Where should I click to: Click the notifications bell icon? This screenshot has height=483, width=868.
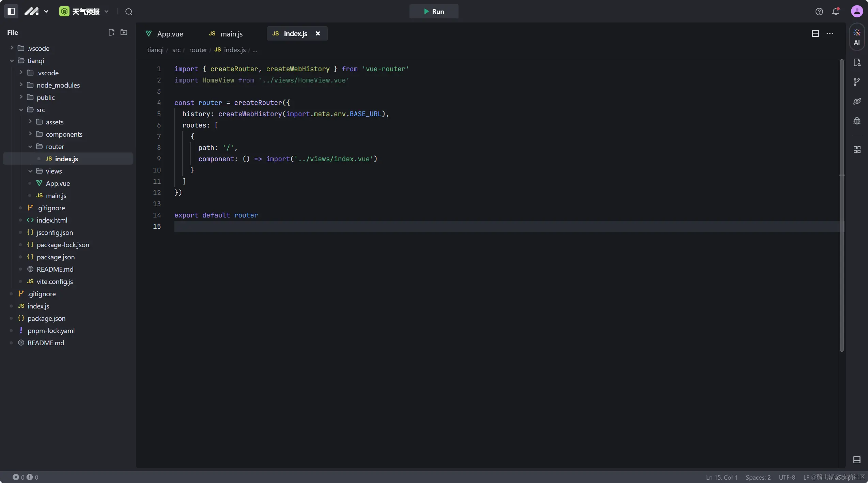pyautogui.click(x=836, y=12)
